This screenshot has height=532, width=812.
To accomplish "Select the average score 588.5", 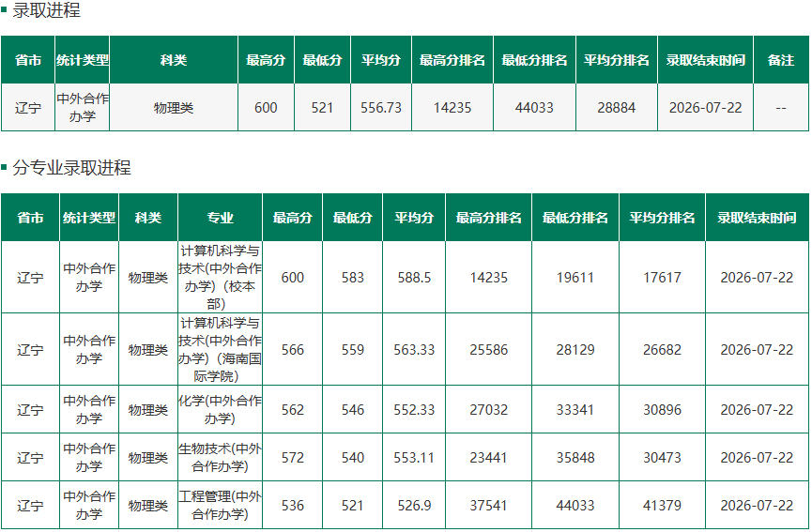I will (414, 278).
